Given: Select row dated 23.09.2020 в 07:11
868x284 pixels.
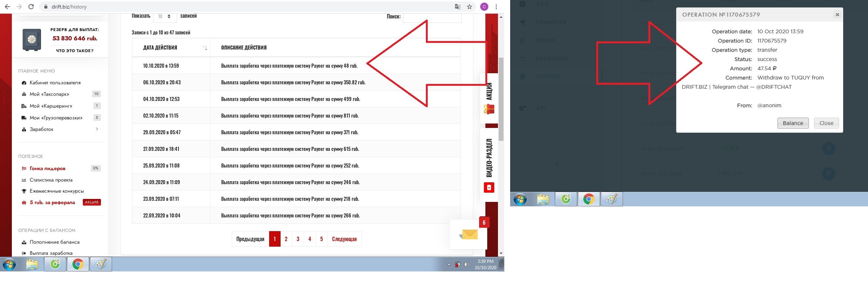Looking at the screenshot, I should coord(296,199).
